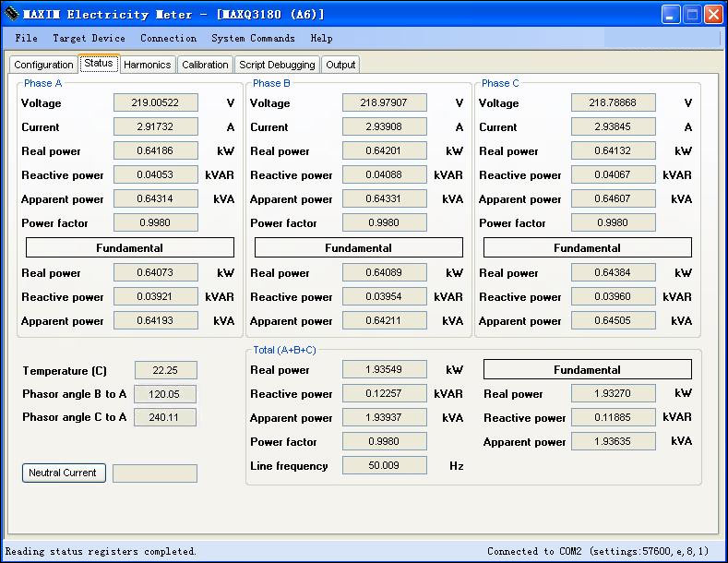Select the Phase B Current value field
Viewport: 728px width, 563px height.
[x=385, y=127]
